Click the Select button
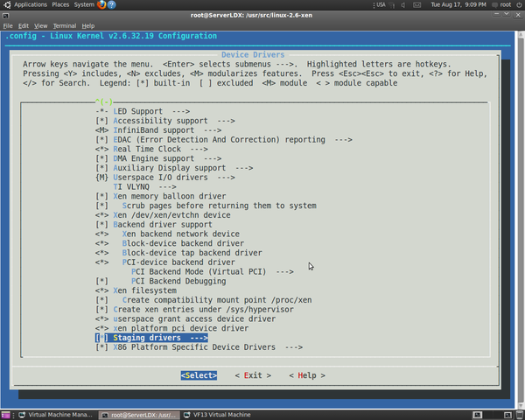 tap(199, 375)
